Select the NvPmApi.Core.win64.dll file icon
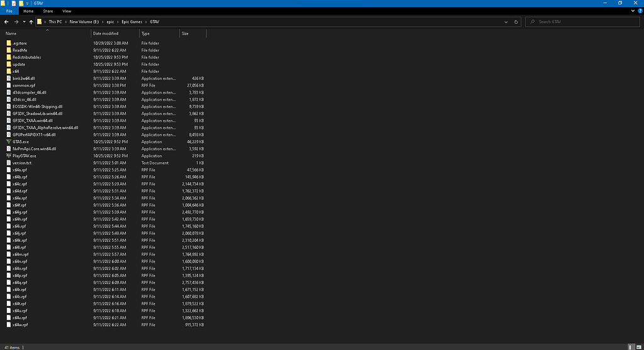This screenshot has height=350, width=644. click(9, 148)
